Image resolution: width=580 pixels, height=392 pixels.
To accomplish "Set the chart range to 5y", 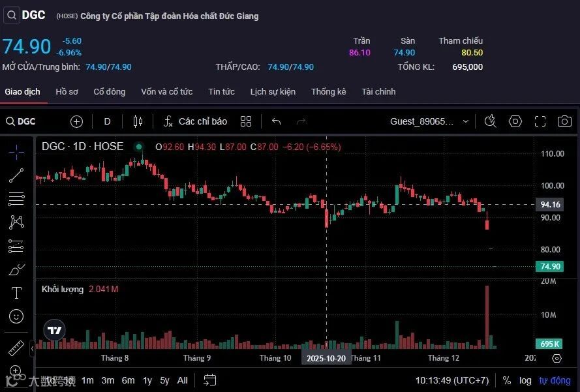I will coord(164,380).
